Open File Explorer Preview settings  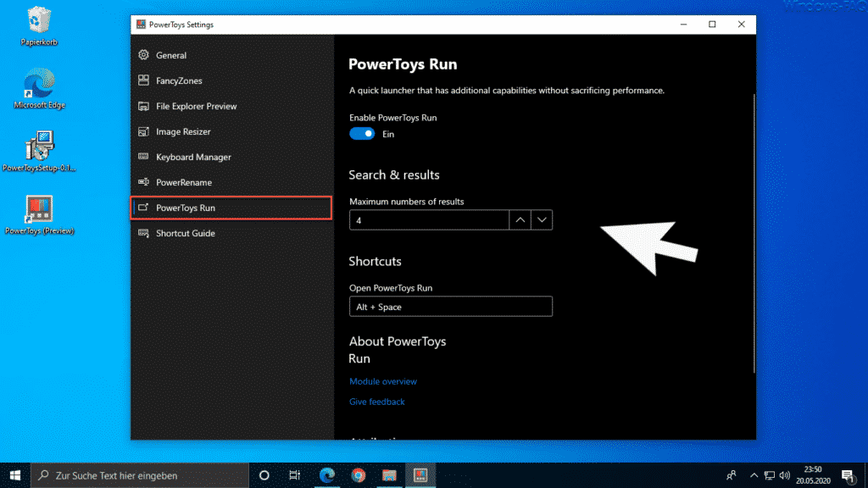coord(232,106)
